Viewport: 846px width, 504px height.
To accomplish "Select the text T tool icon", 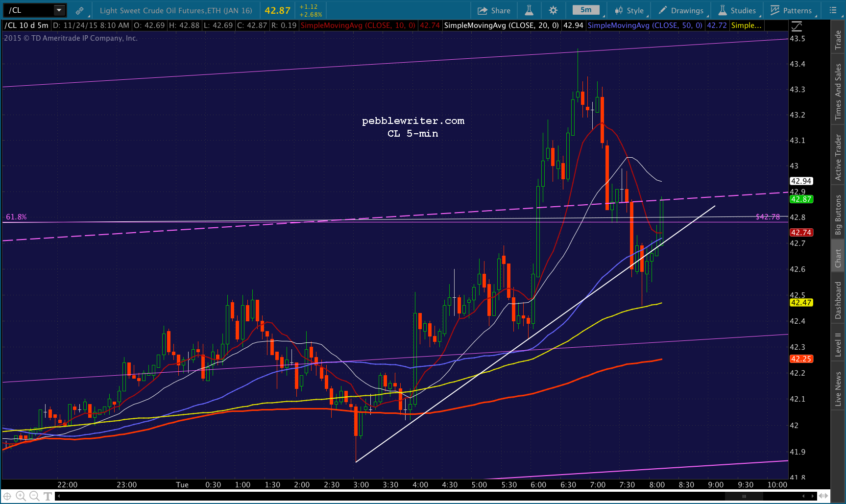I will pyautogui.click(x=48, y=496).
